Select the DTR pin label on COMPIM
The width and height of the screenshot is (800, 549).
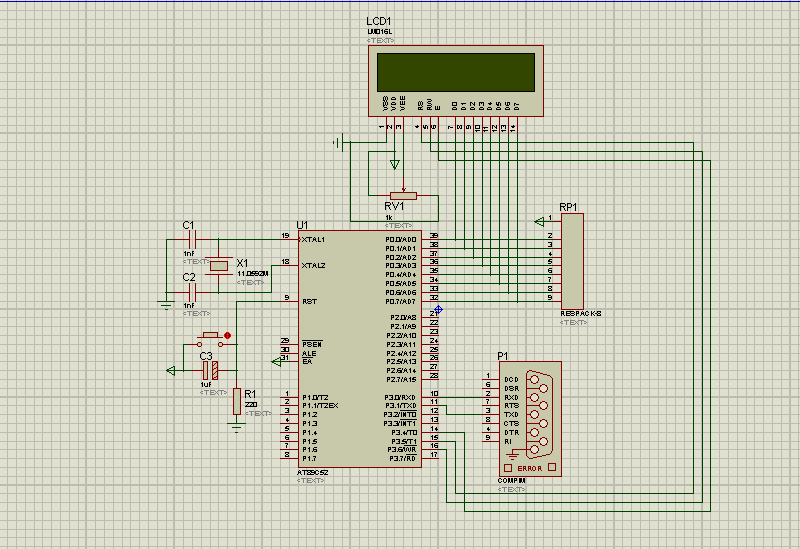pyautogui.click(x=511, y=432)
